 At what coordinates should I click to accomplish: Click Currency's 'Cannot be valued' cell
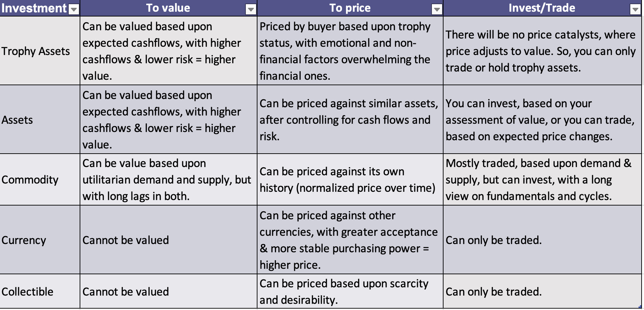click(169, 240)
